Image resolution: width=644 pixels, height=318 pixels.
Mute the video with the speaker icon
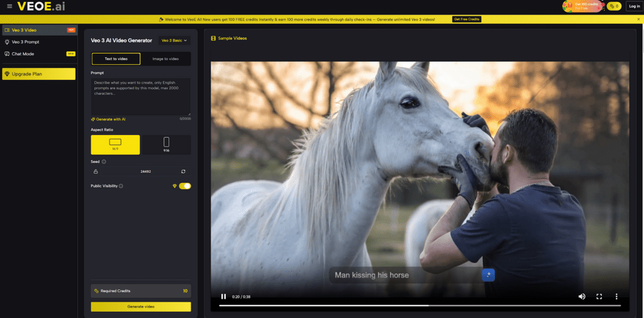pos(582,297)
